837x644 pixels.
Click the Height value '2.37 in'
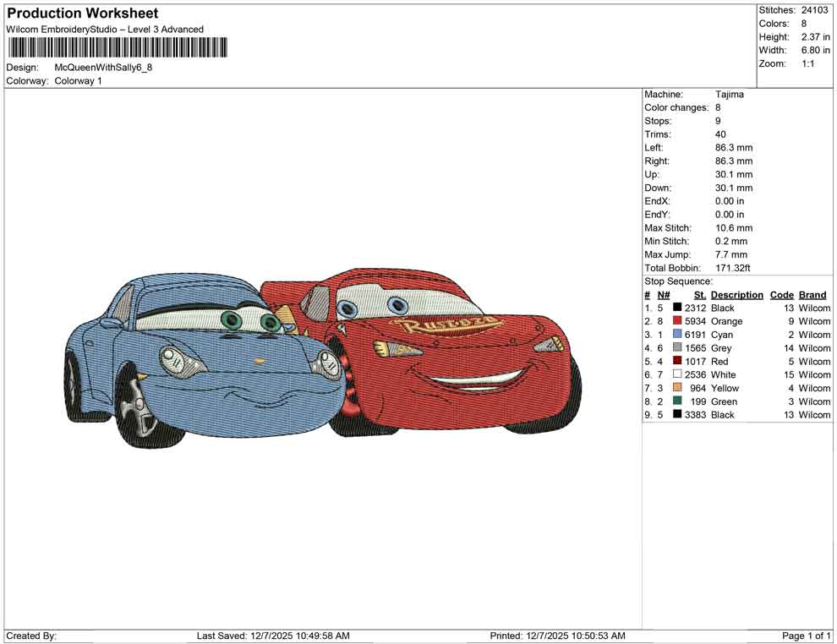pos(816,37)
